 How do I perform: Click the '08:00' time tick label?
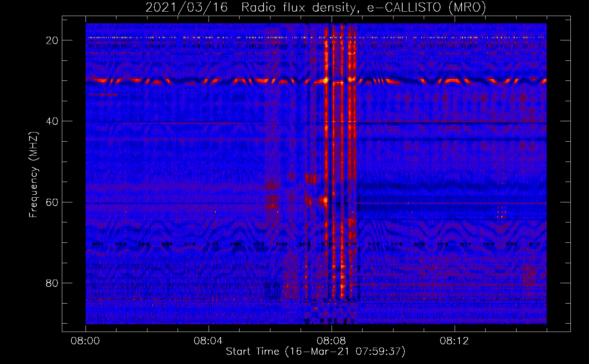86,341
